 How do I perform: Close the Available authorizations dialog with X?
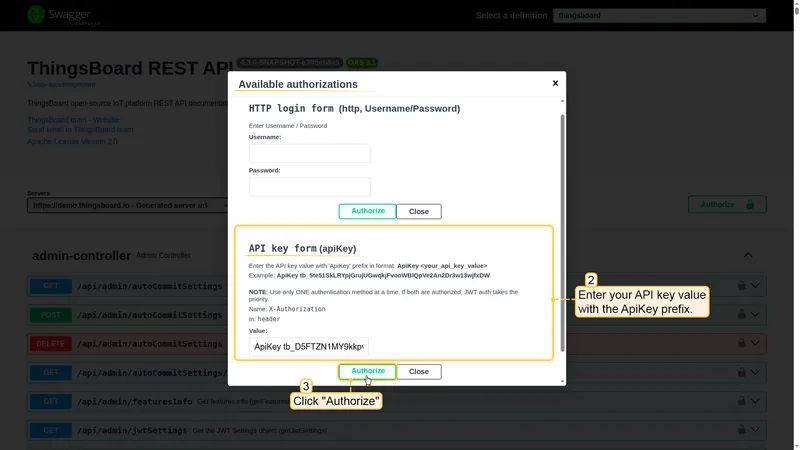click(x=555, y=83)
